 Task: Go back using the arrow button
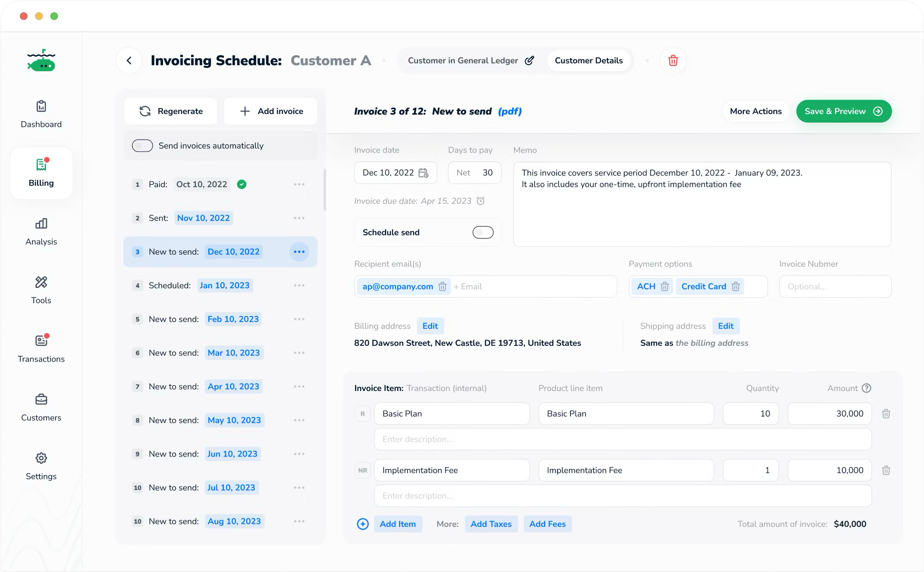pos(129,61)
